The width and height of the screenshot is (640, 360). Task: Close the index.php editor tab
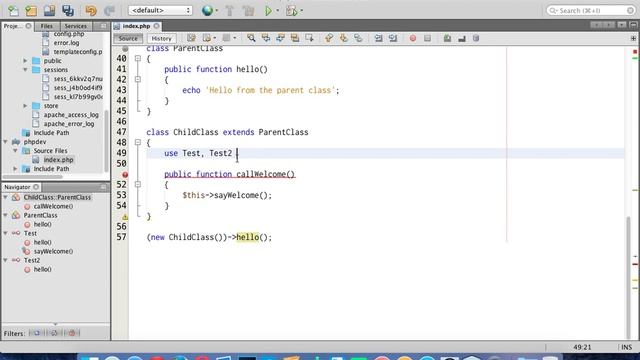pos(157,26)
